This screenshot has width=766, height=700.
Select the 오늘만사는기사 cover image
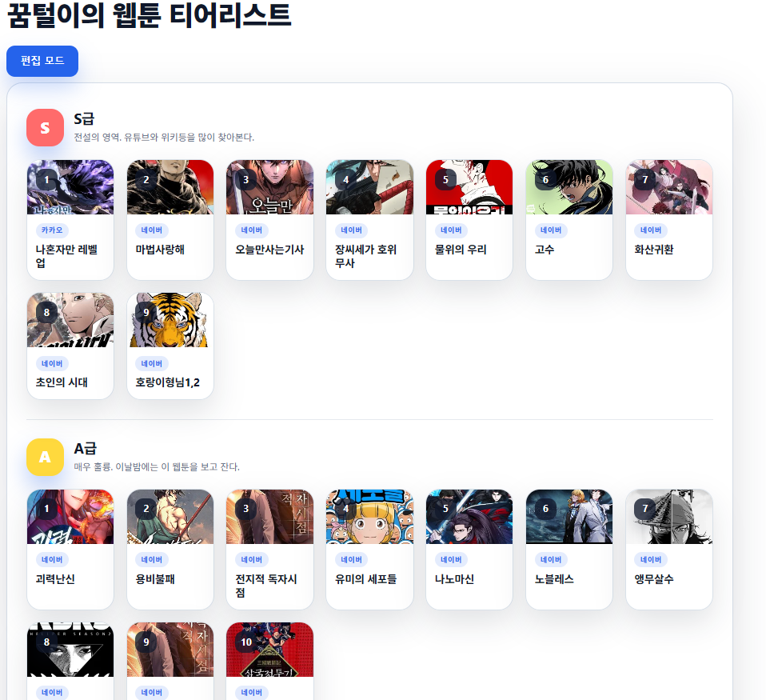(269, 187)
